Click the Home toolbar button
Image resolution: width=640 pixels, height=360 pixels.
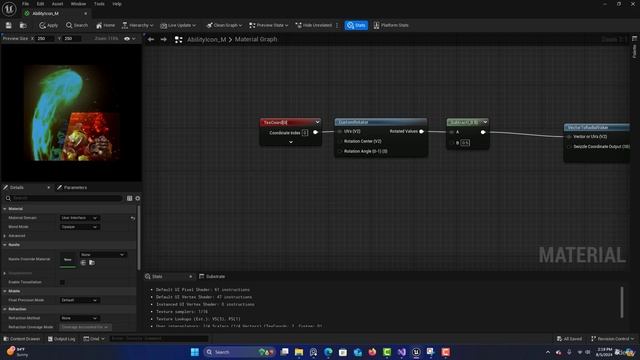[105, 25]
